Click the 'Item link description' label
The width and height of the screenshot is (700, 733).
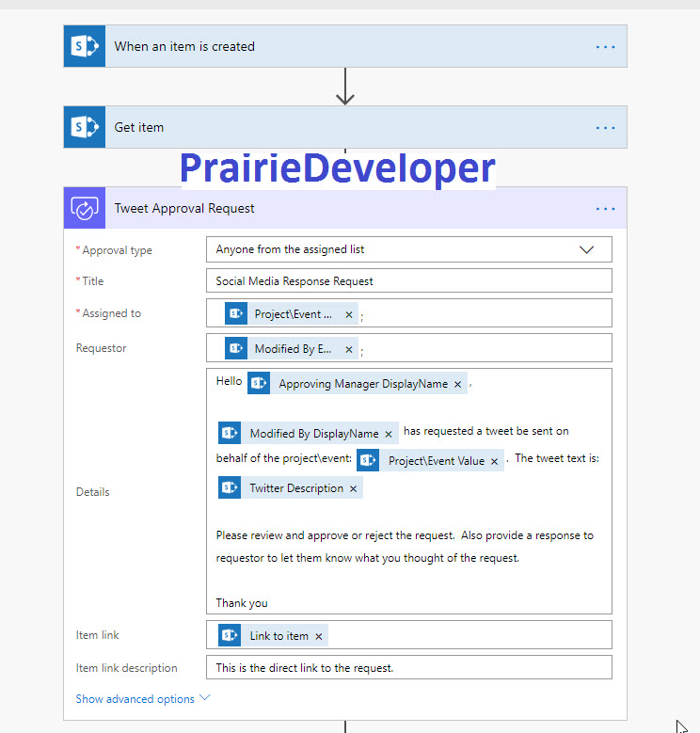(127, 668)
